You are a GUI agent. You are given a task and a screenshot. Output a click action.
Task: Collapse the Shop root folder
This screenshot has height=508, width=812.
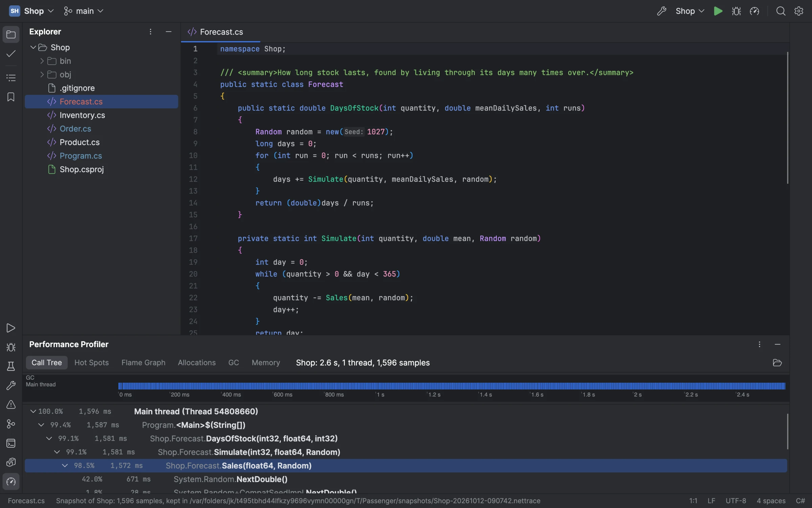33,47
